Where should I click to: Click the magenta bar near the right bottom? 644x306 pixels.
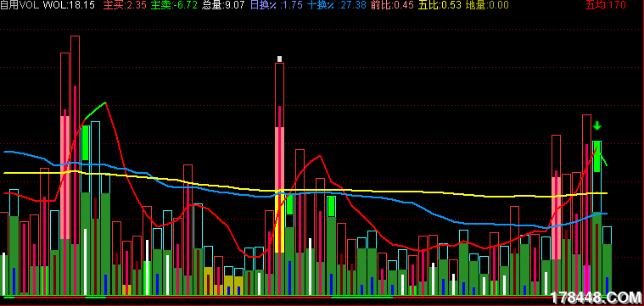tap(587, 280)
